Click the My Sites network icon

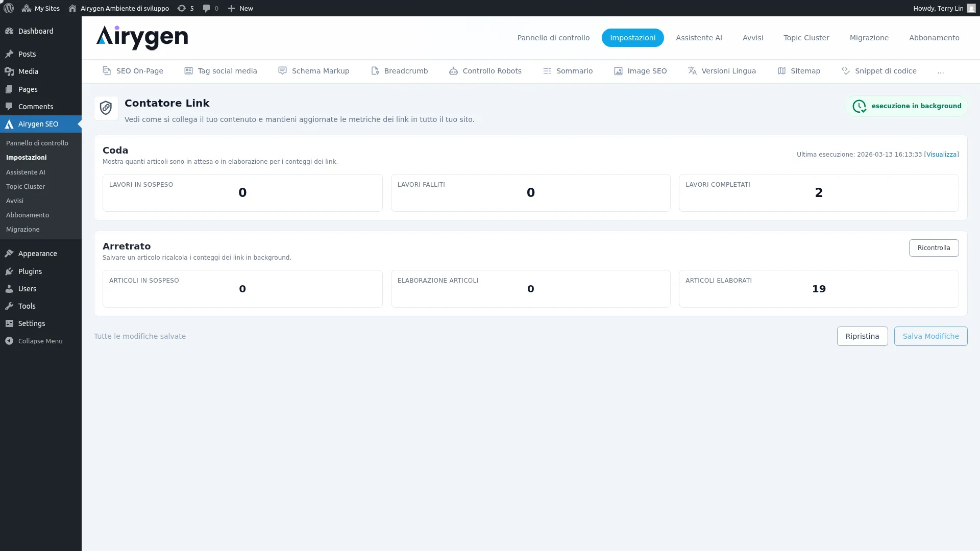click(27, 8)
